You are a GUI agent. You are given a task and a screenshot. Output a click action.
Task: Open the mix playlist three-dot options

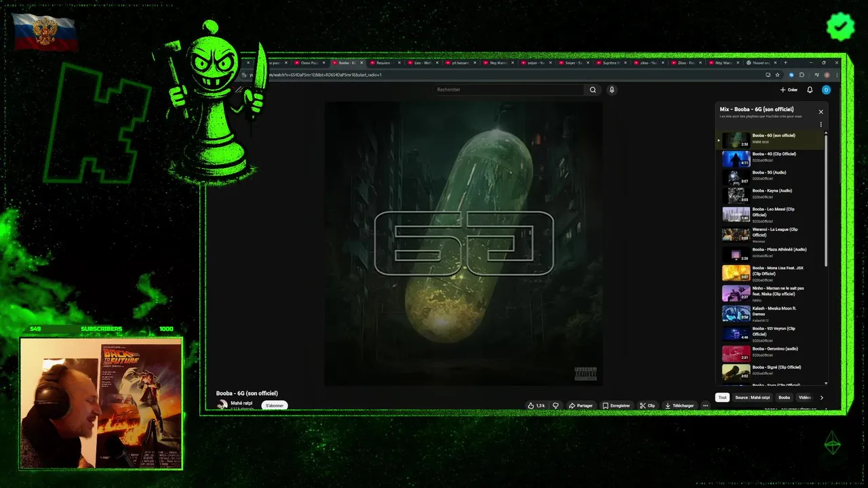click(821, 125)
